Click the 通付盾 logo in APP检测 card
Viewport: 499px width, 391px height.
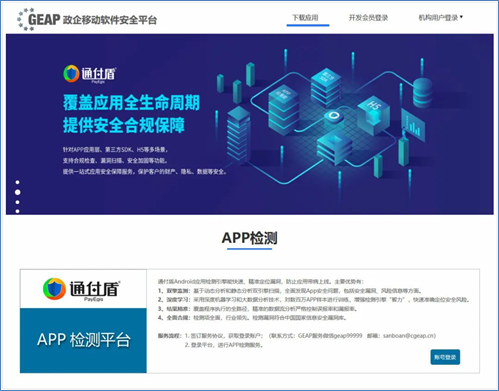82,289
